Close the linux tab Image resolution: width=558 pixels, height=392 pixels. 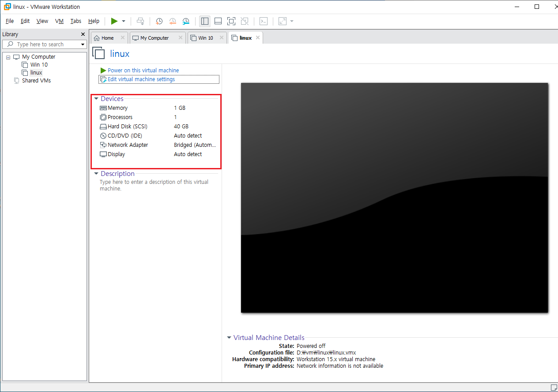point(258,38)
